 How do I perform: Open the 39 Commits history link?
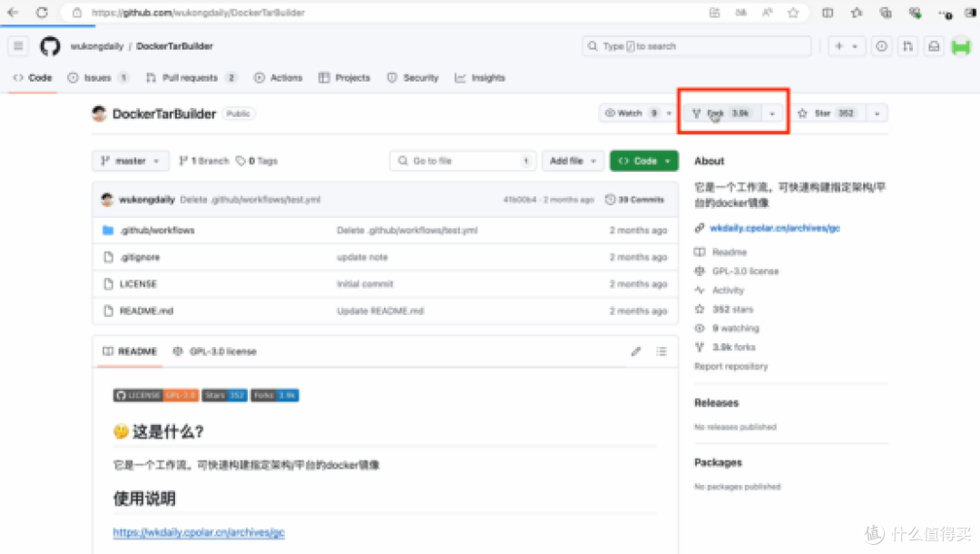point(635,200)
